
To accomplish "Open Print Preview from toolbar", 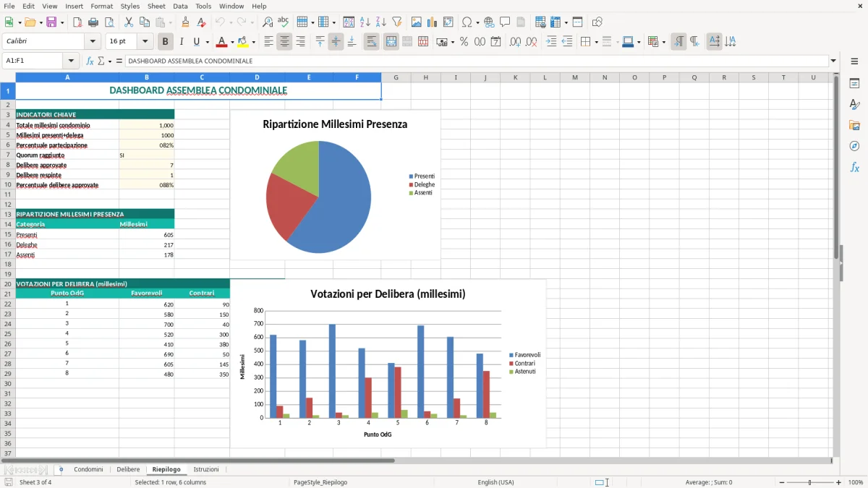I will [109, 22].
